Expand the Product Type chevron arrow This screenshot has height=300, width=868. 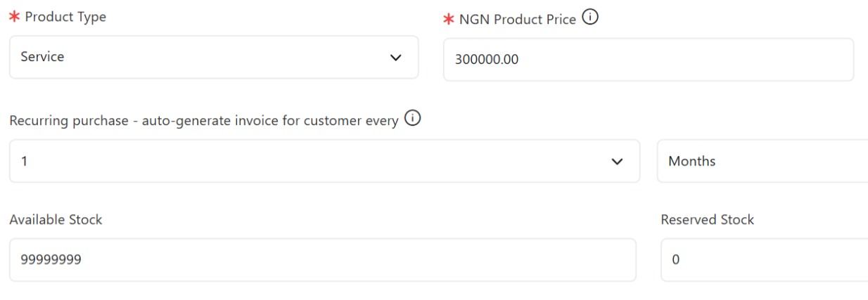point(395,58)
